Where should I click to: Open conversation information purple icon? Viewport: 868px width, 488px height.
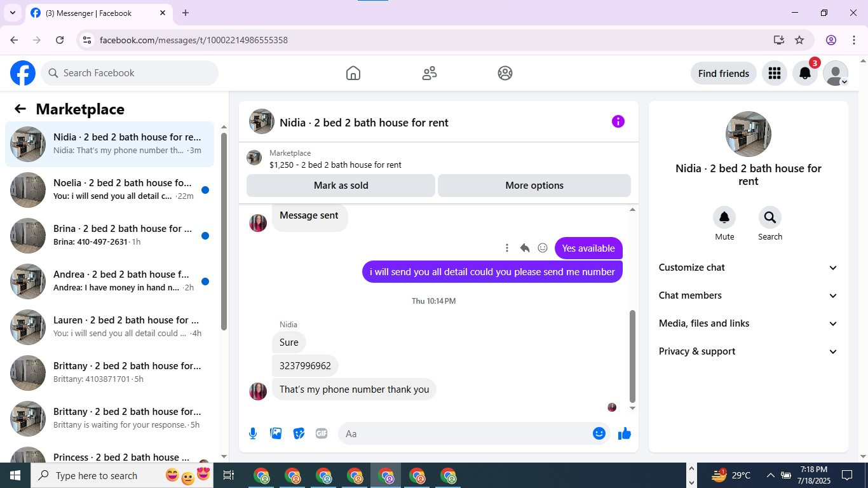click(618, 121)
